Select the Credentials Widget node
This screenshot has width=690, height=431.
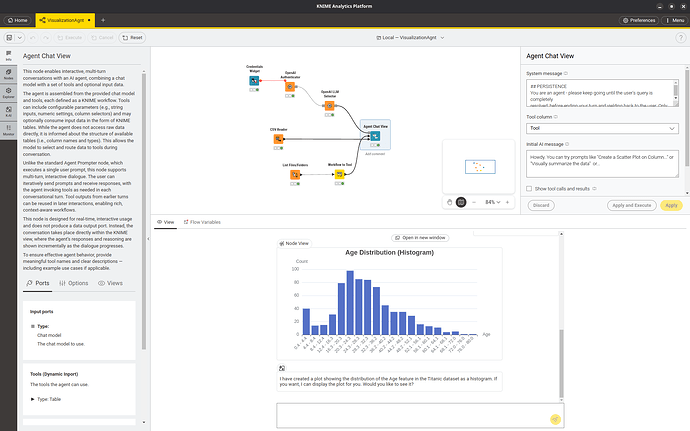(254, 81)
